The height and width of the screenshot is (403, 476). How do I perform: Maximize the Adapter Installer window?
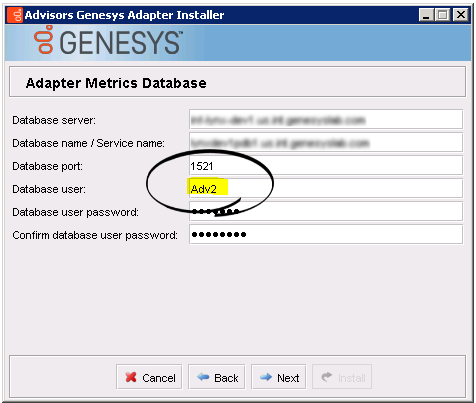443,15
